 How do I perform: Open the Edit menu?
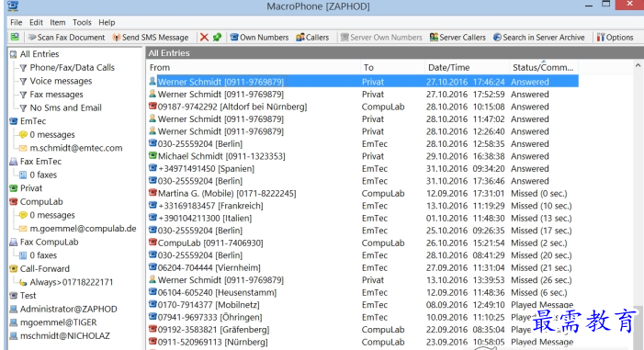(36, 22)
